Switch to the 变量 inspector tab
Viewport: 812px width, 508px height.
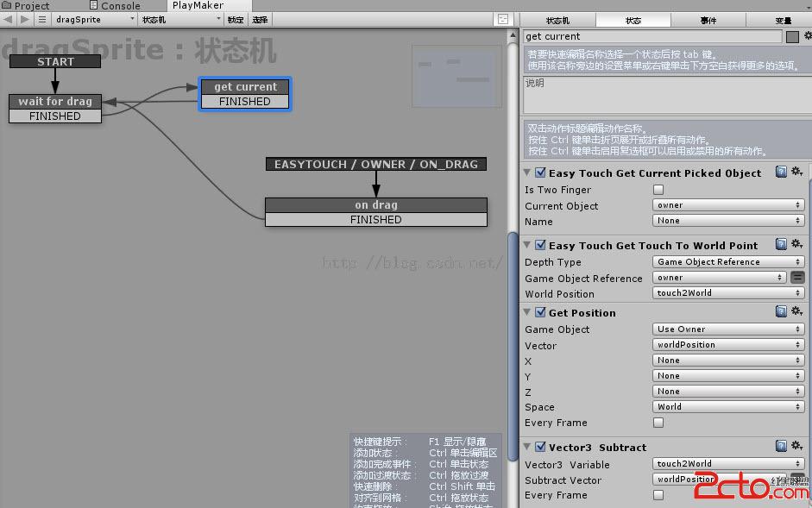click(779, 20)
